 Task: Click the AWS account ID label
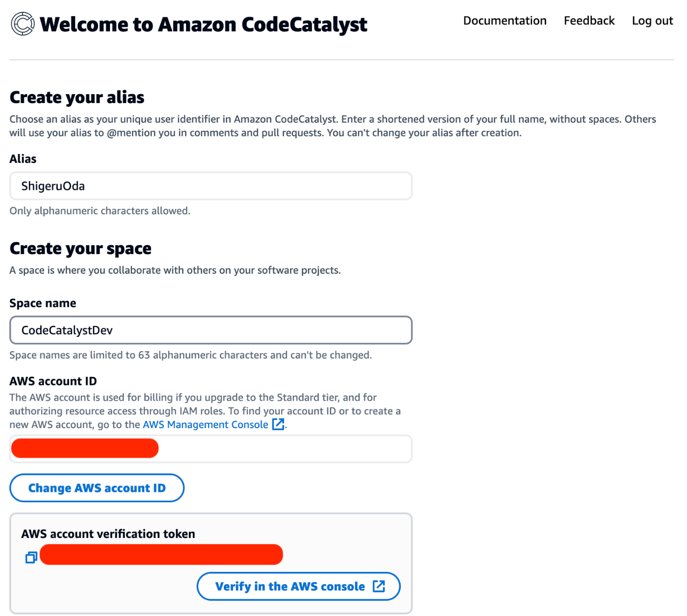[53, 381]
